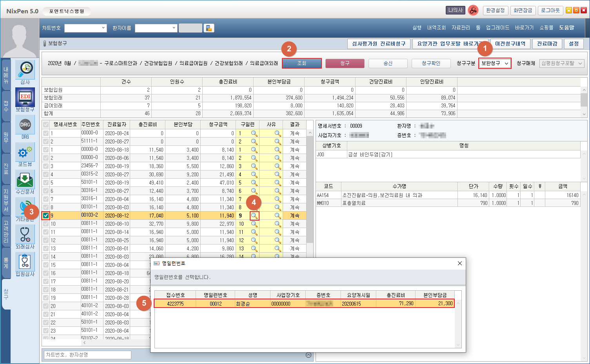Click the SMS phone-mail icon beside patient name
This screenshot has width=590, height=364.
click(209, 28)
